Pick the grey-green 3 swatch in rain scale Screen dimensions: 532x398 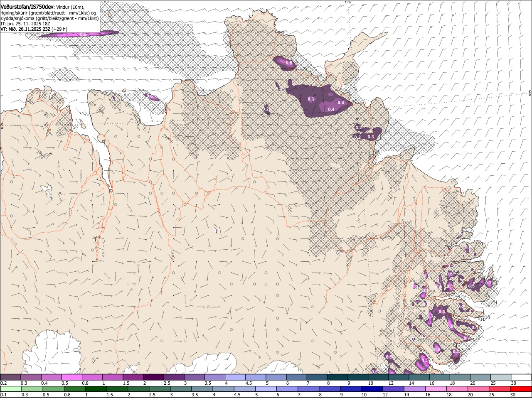click(180, 389)
